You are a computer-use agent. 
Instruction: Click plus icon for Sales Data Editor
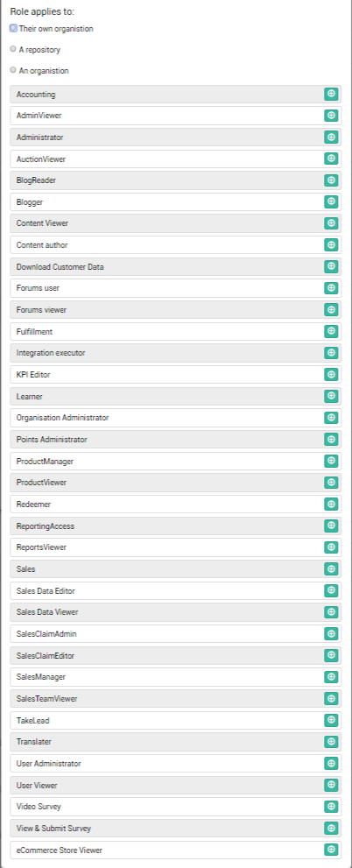point(331,590)
